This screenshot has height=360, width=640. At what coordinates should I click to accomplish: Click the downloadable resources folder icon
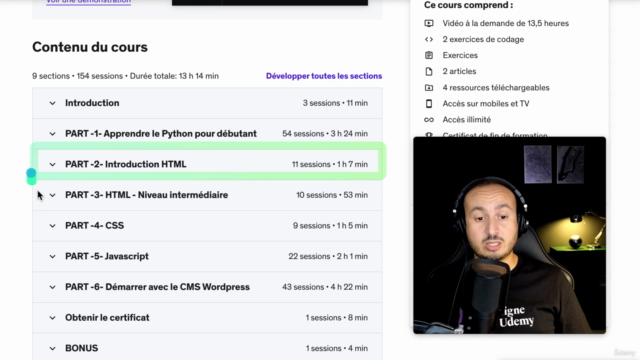click(429, 87)
